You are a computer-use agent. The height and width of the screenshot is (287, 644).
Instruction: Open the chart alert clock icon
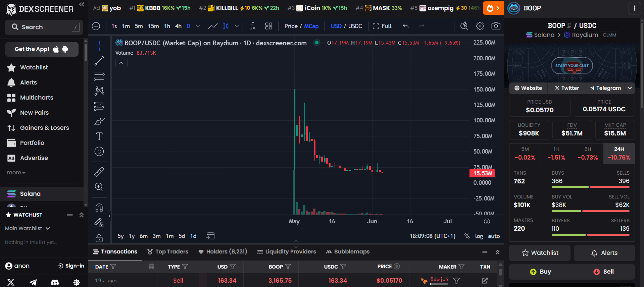point(464,26)
